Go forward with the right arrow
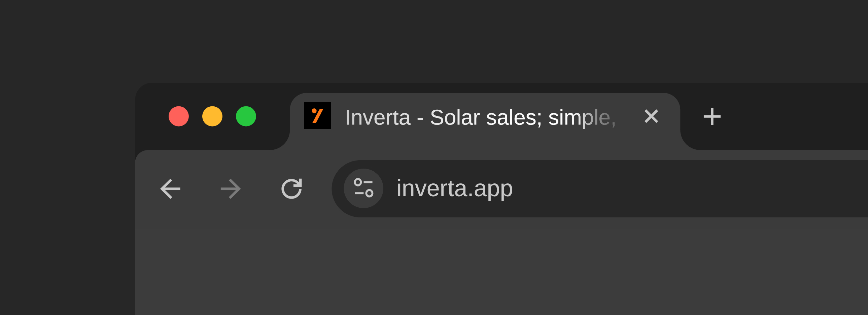 click(x=231, y=189)
